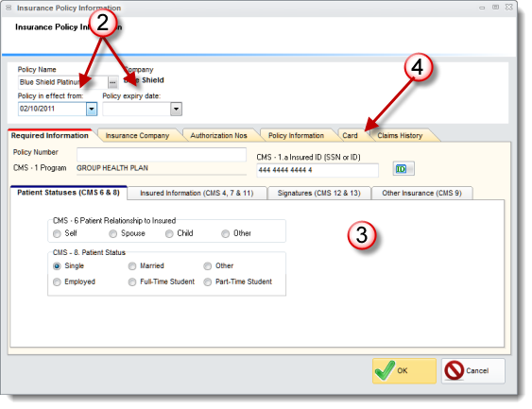This screenshot has width=532, height=409.
Task: Switch to Insured Information (CMS 4, 7 & 11) tab
Action: [197, 194]
